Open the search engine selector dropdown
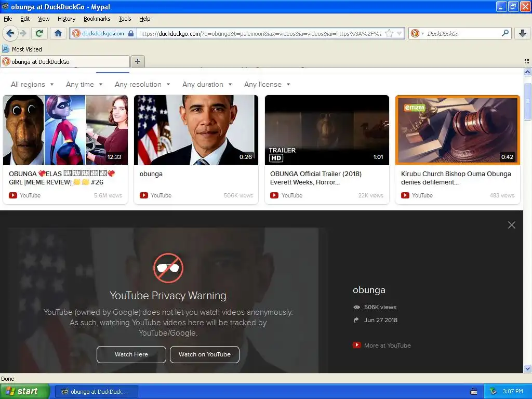Viewport: 532px width, 399px height. coord(417,33)
